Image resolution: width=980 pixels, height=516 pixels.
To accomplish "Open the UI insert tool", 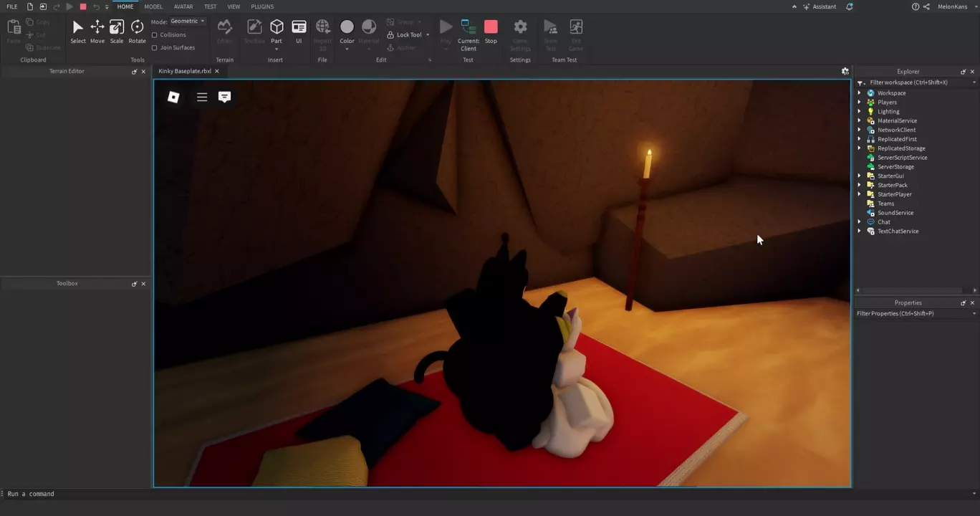I will click(x=299, y=32).
